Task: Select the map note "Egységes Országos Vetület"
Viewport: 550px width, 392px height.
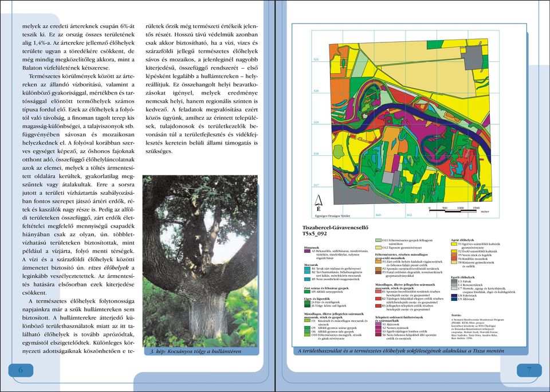Action: (x=332, y=216)
